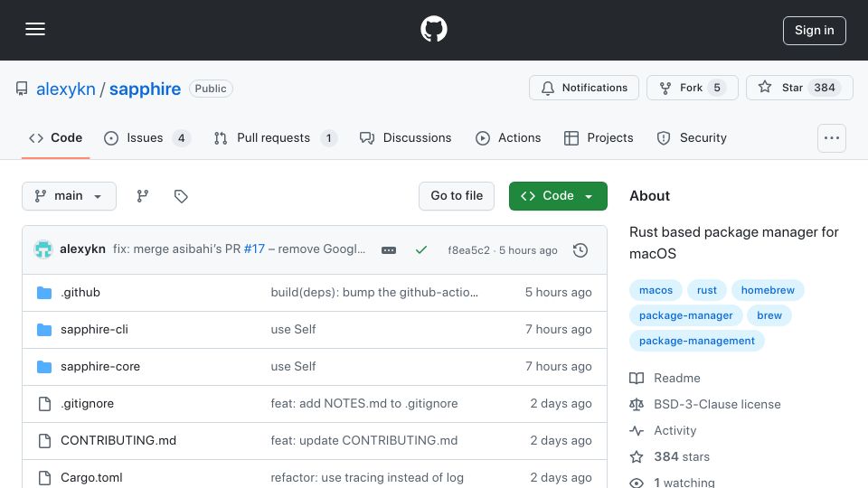Image resolution: width=868 pixels, height=488 pixels.
Task: Open the sapphire-core folder
Action: point(100,366)
